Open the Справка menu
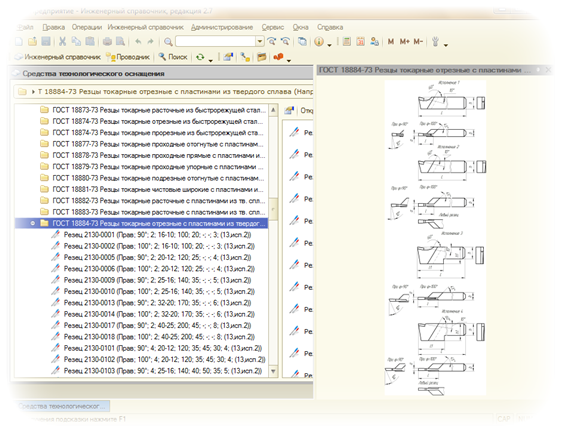 330,27
